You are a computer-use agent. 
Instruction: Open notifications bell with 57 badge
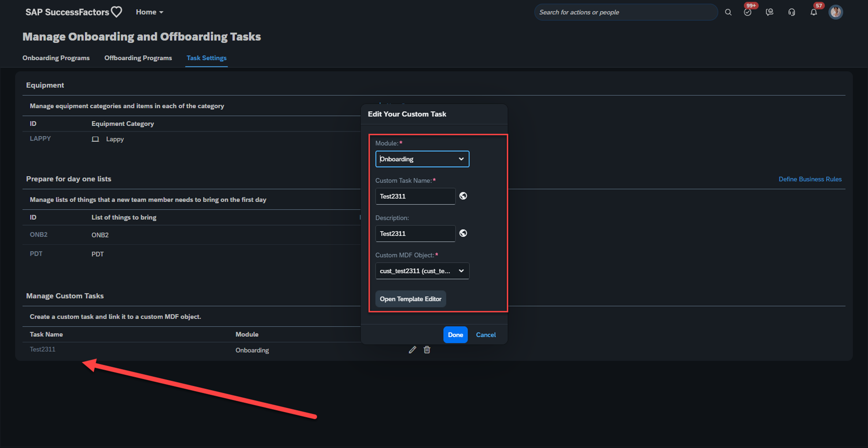pos(814,12)
